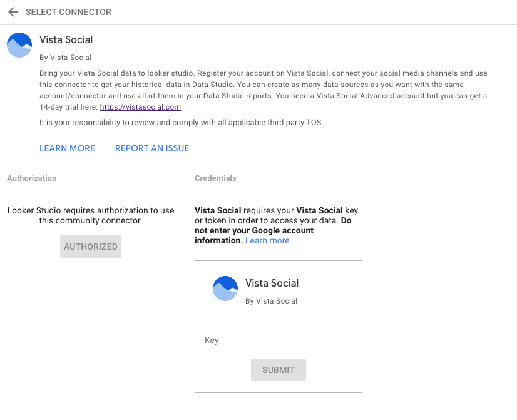Click 'By Vista Social' under top title
The height and width of the screenshot is (420, 517).
65,58
